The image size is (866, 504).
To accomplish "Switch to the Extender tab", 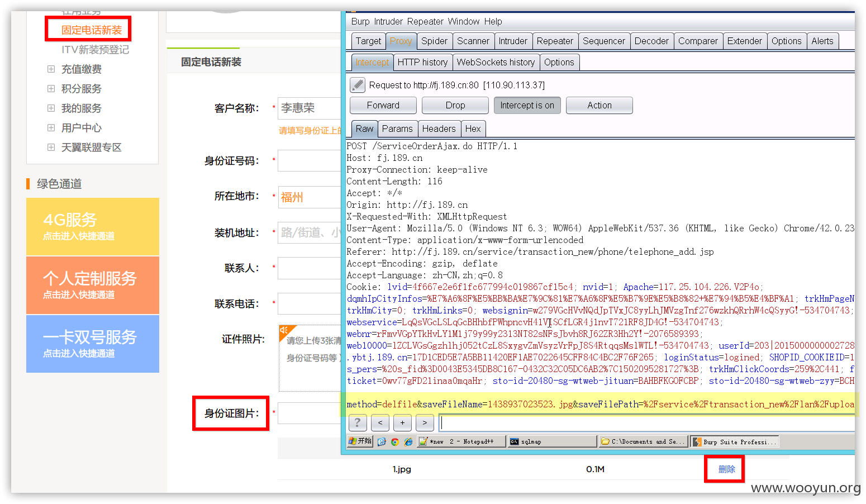I will pyautogui.click(x=745, y=41).
